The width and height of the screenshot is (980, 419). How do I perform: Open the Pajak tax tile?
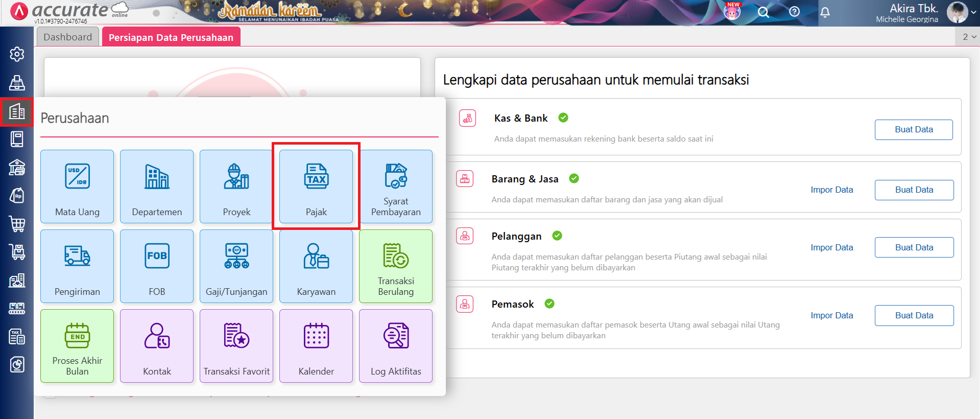point(316,187)
